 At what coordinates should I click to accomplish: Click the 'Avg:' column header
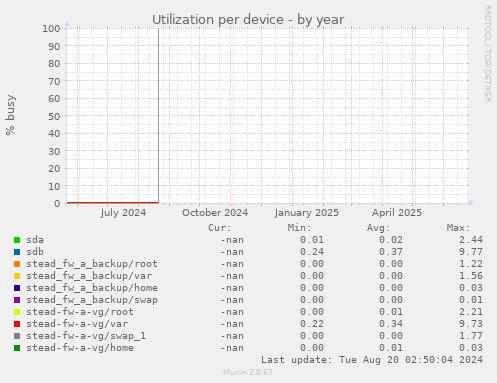point(379,228)
